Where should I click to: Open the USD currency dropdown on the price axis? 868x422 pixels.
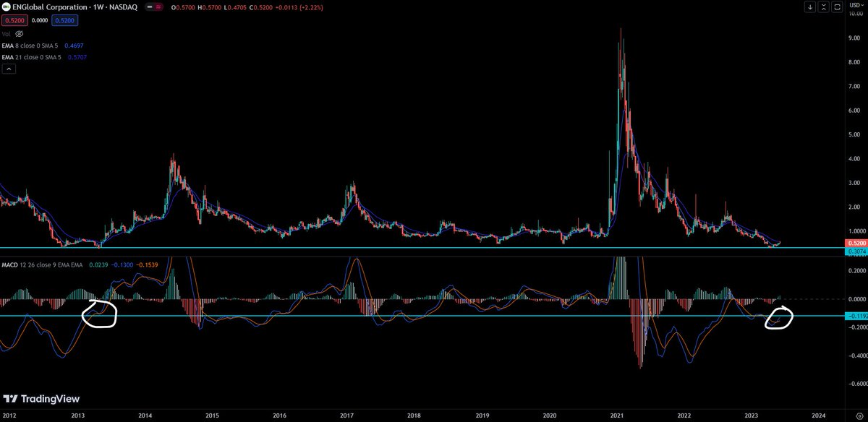856,5
